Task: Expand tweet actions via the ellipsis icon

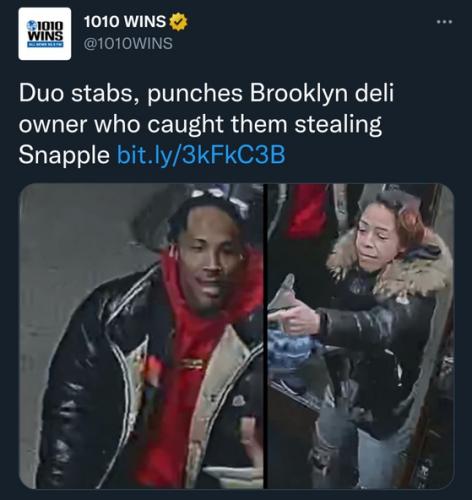Action: click(x=444, y=22)
